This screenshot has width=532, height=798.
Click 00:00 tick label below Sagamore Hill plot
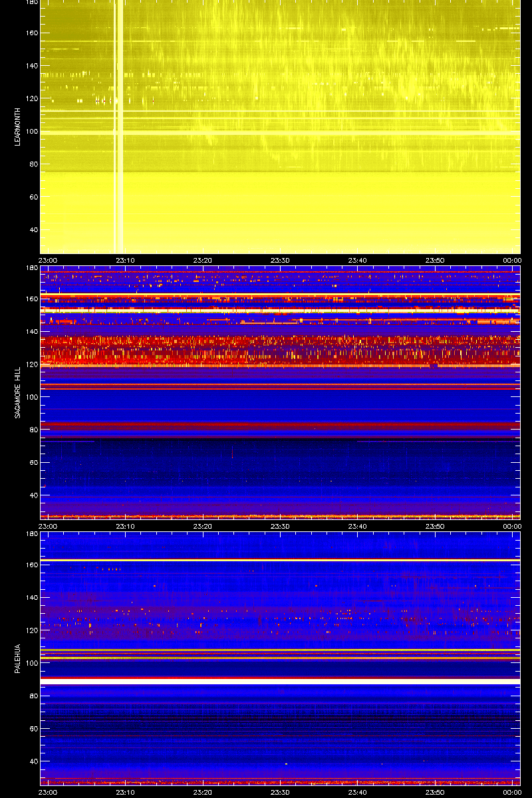pos(511,527)
